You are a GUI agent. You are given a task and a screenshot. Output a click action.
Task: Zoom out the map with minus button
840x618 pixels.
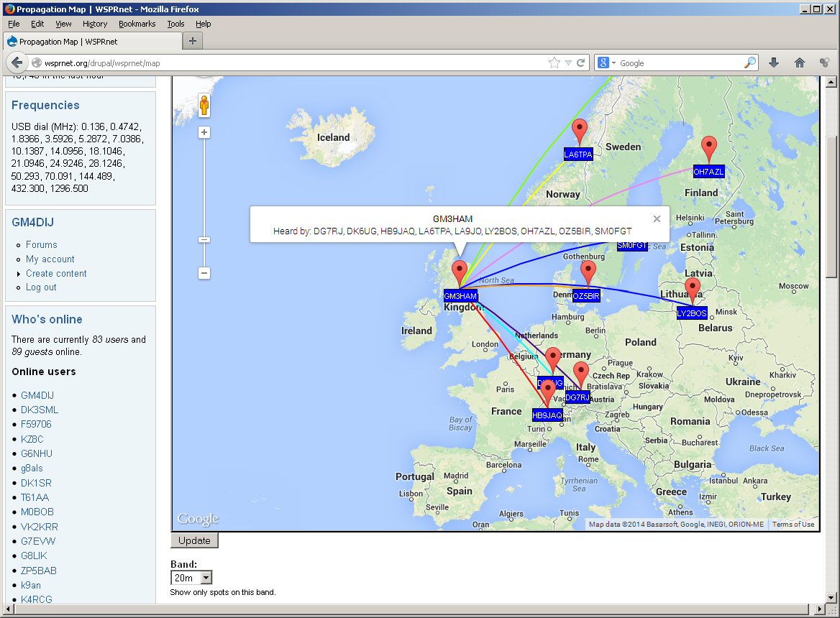point(204,273)
